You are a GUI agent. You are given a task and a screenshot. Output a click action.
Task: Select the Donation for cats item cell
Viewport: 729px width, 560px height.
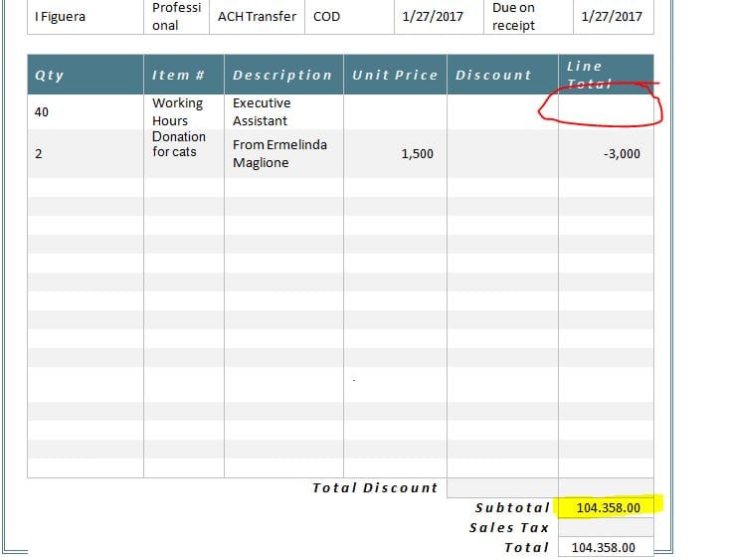[183, 145]
